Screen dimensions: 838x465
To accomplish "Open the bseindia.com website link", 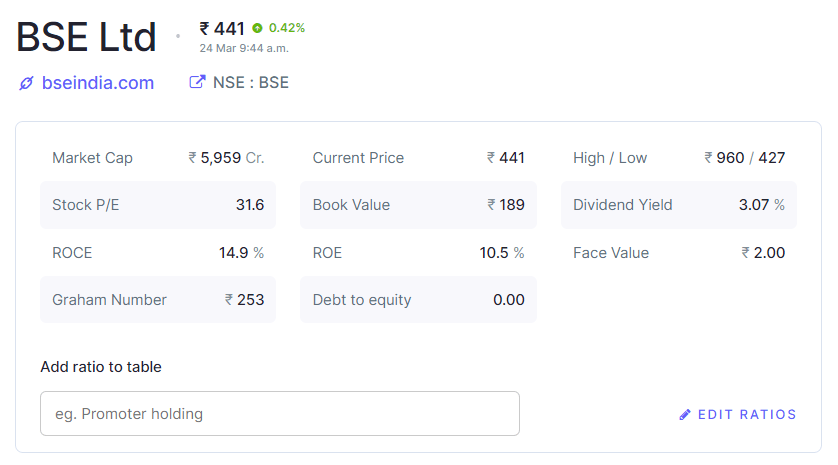I will 98,83.
